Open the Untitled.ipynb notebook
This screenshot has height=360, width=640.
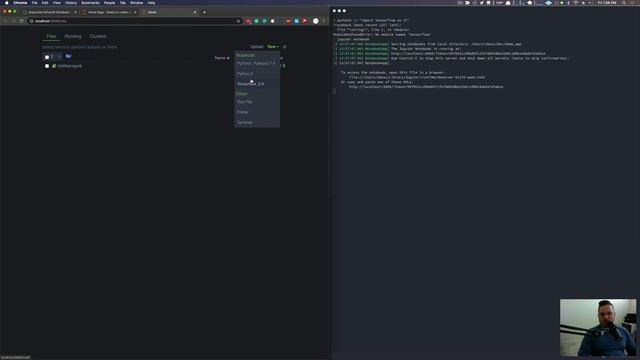[69, 66]
